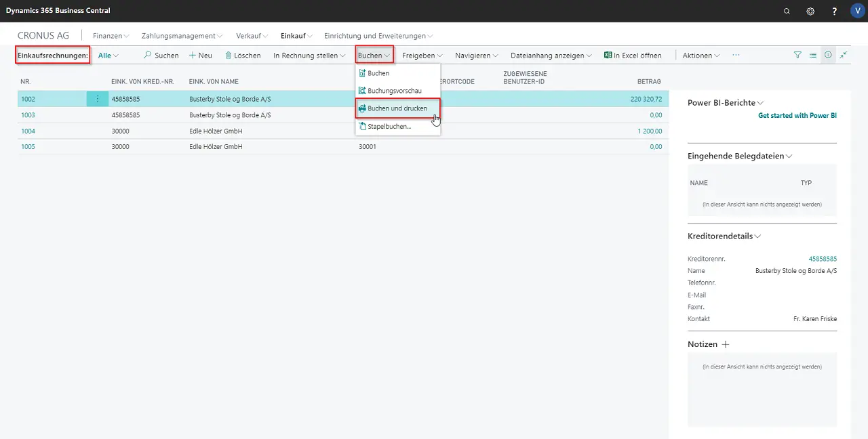
Task: Switch list layout view icon
Action: pyautogui.click(x=813, y=56)
